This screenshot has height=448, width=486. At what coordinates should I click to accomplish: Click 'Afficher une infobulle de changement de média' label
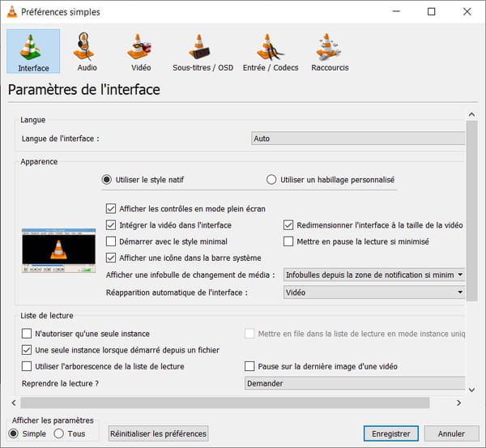coord(190,275)
